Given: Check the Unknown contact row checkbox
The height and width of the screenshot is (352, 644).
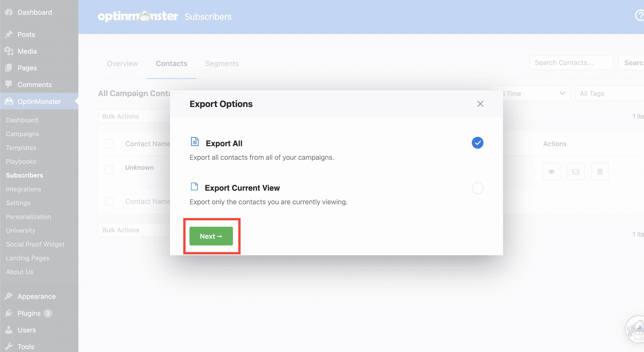Looking at the screenshot, I should pyautogui.click(x=109, y=169).
